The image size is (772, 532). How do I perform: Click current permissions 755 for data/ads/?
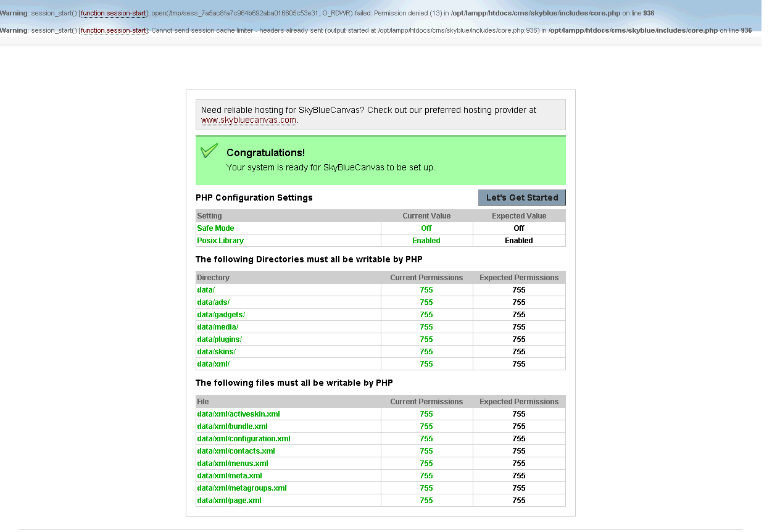coord(426,302)
